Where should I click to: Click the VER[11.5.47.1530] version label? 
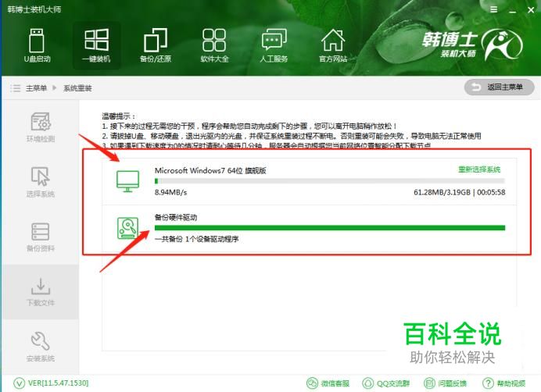pyautogui.click(x=58, y=383)
